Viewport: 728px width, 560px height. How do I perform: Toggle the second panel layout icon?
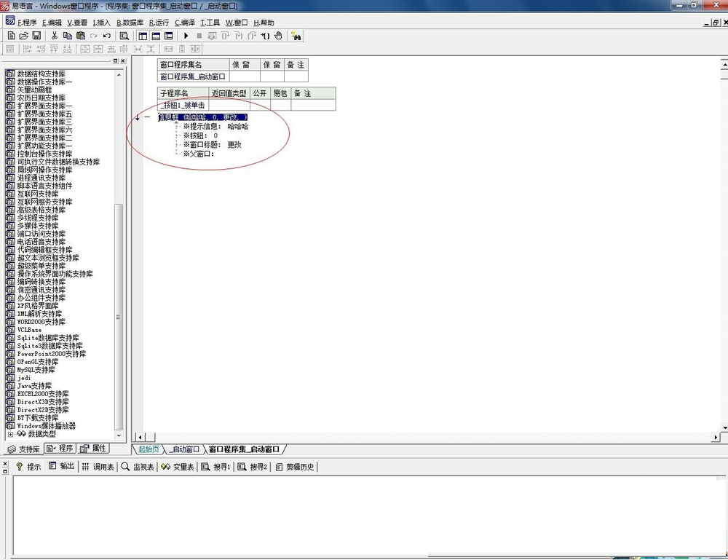click(156, 36)
